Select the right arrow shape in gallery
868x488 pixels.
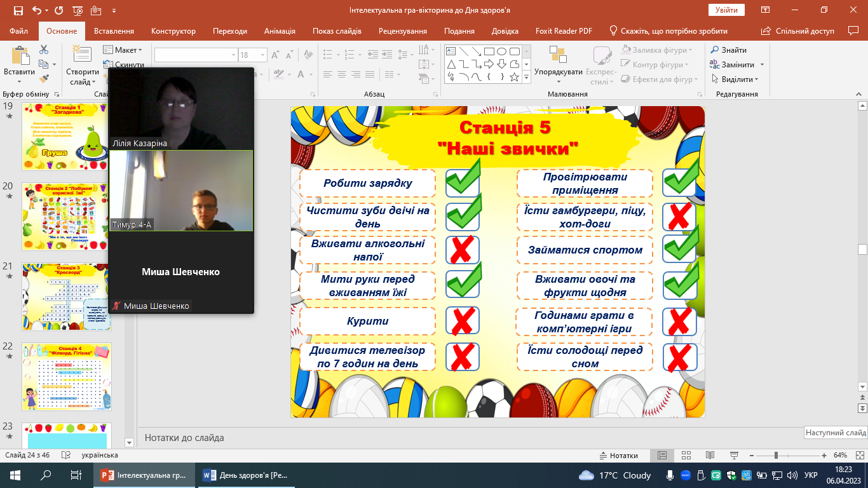(489, 64)
